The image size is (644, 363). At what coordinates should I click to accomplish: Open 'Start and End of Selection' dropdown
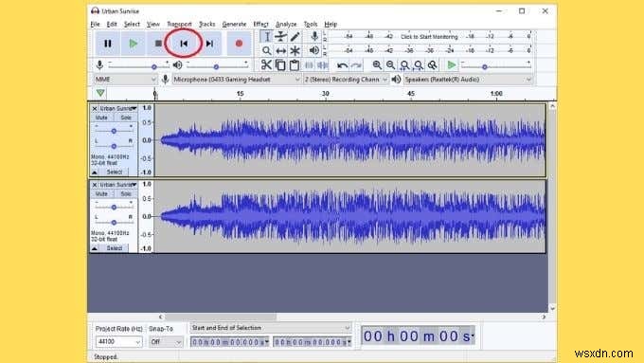(x=270, y=328)
